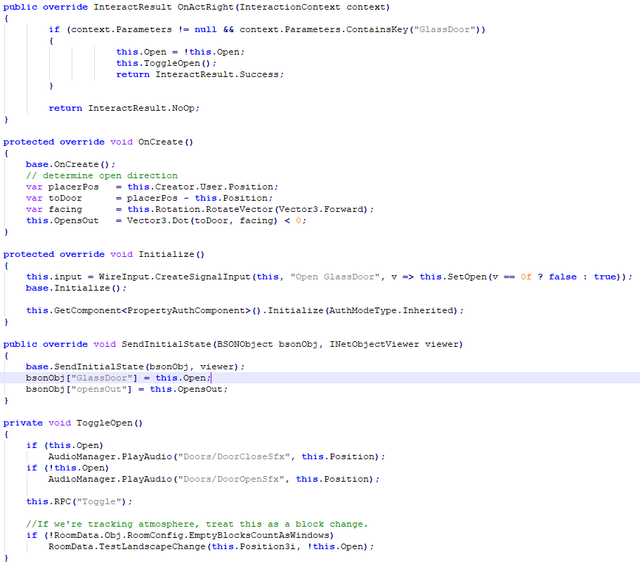The width and height of the screenshot is (640, 563).
Task: Click the "GlassDoor" string in ContainsKey call
Action: click(444, 29)
